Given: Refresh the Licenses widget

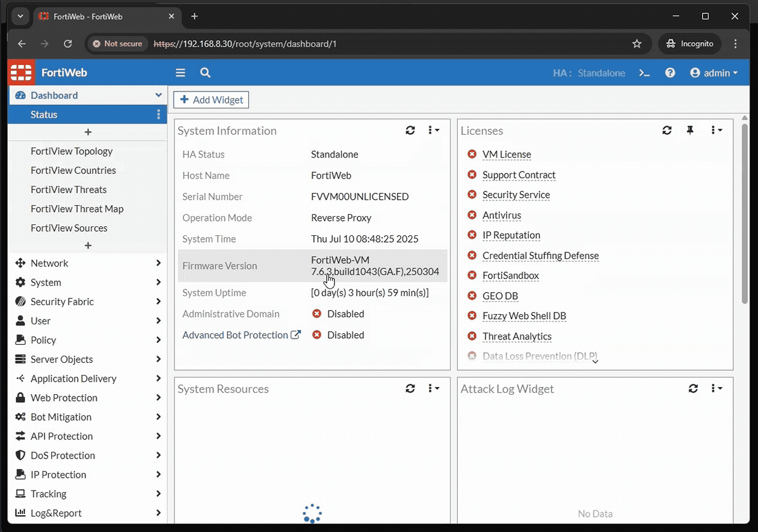Looking at the screenshot, I should pyautogui.click(x=667, y=130).
